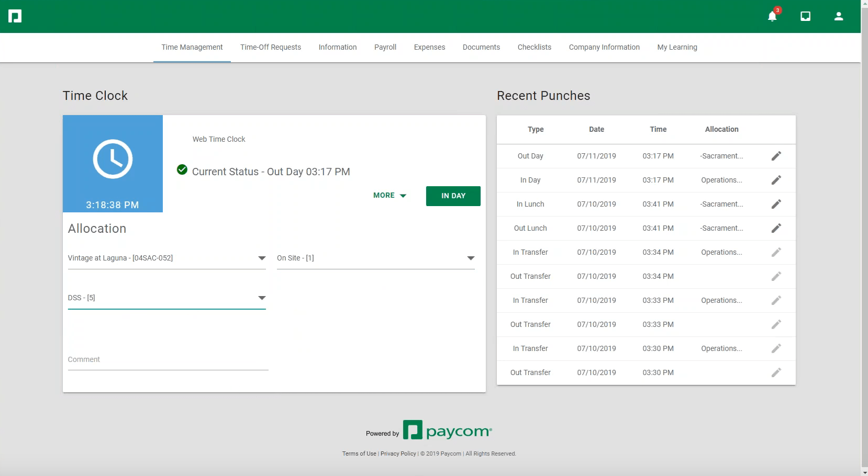Open the Vintage at Laguna location dropdown

click(166, 258)
